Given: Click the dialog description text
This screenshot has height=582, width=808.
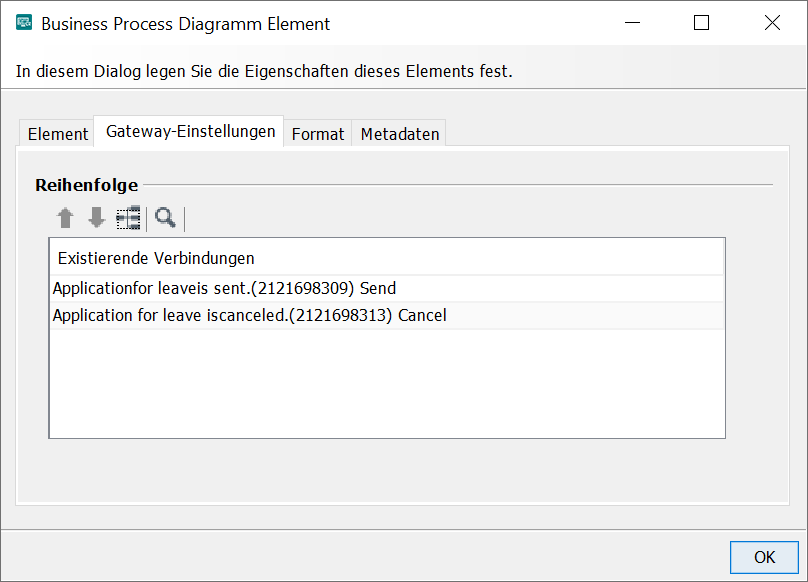Looking at the screenshot, I should [264, 72].
